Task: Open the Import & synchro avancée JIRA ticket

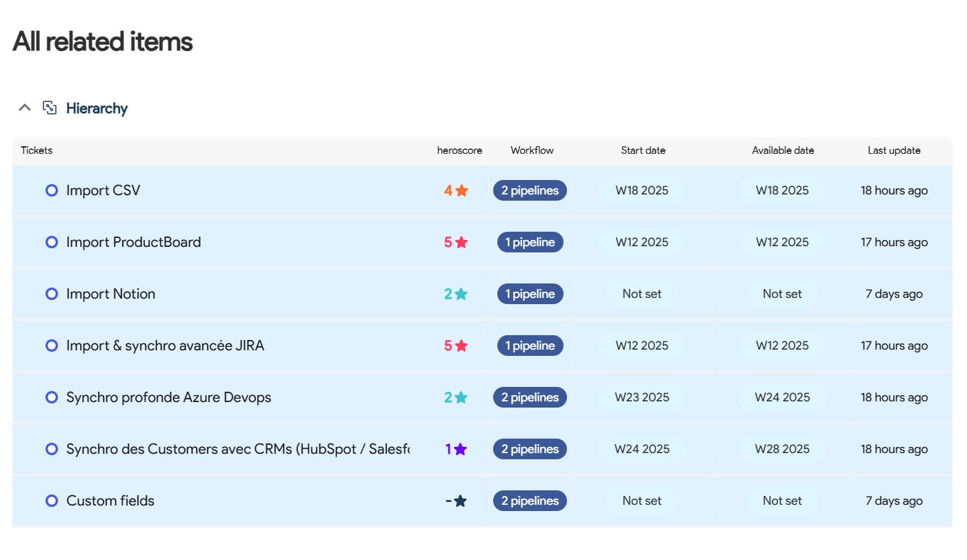Action: pos(166,346)
